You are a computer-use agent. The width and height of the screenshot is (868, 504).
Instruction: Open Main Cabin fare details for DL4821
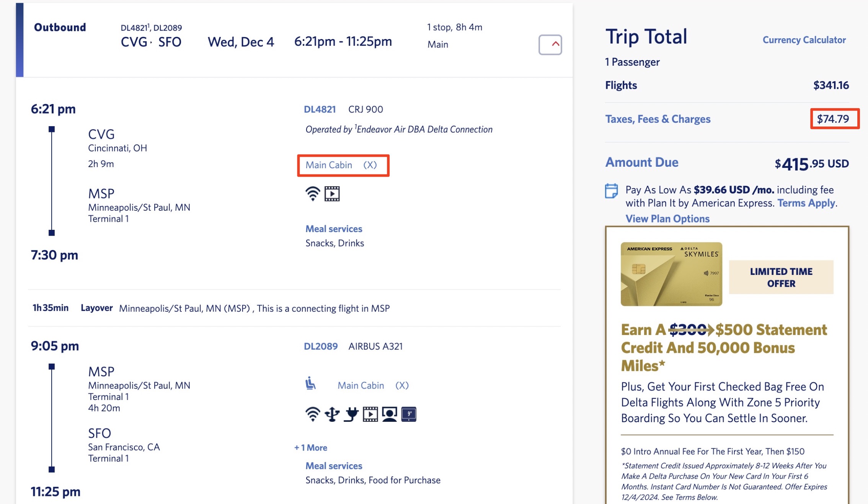(x=329, y=165)
